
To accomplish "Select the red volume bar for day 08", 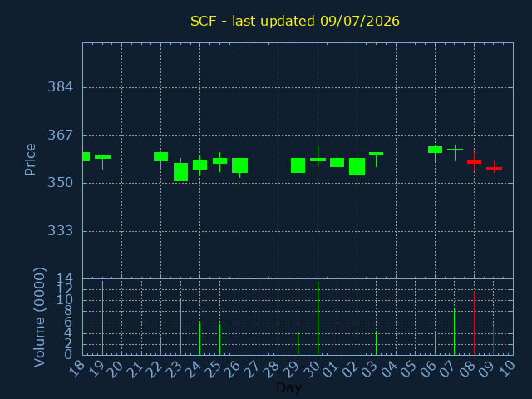I will [474, 323].
